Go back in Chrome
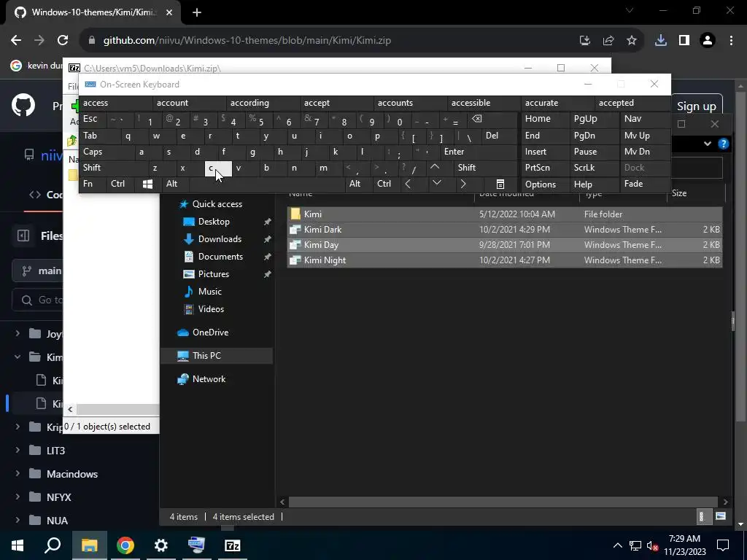 16,41
